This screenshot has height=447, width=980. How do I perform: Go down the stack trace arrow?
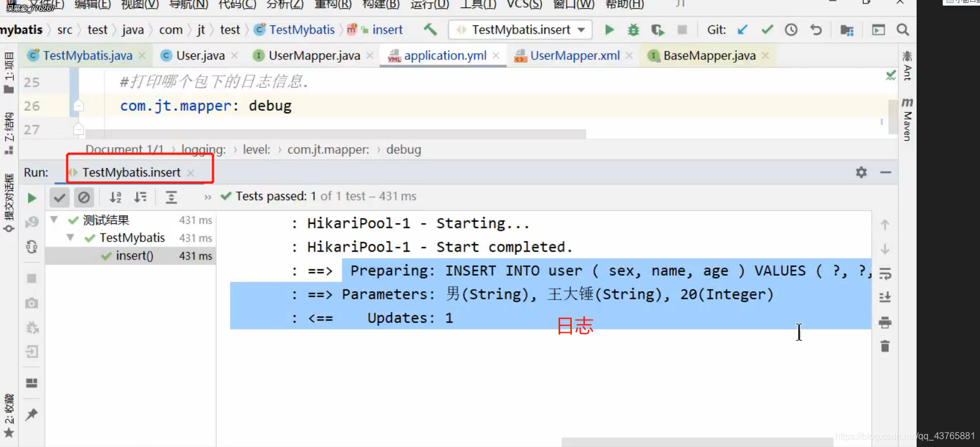coord(885,249)
